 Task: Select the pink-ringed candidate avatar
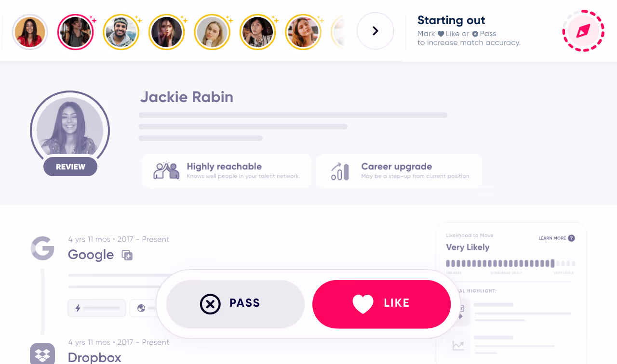[75, 32]
